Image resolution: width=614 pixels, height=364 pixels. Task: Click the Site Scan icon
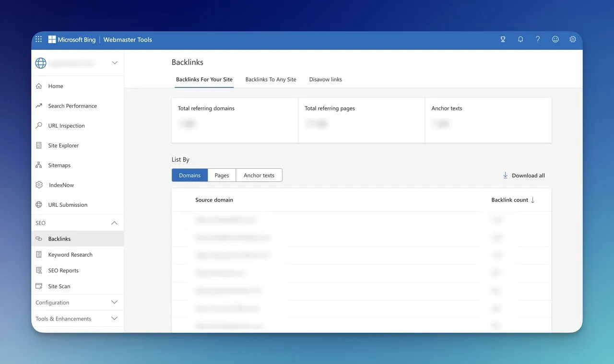[x=39, y=286]
